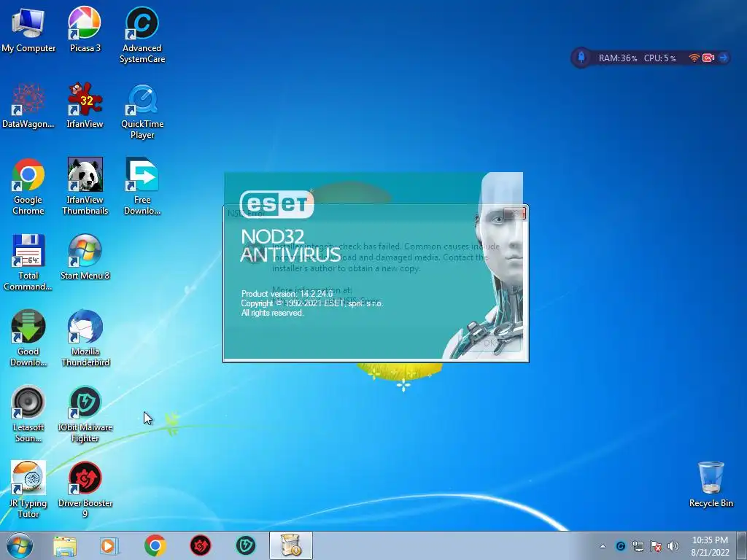Click the volume speaker tray icon
The width and height of the screenshot is (747, 560).
(673, 546)
